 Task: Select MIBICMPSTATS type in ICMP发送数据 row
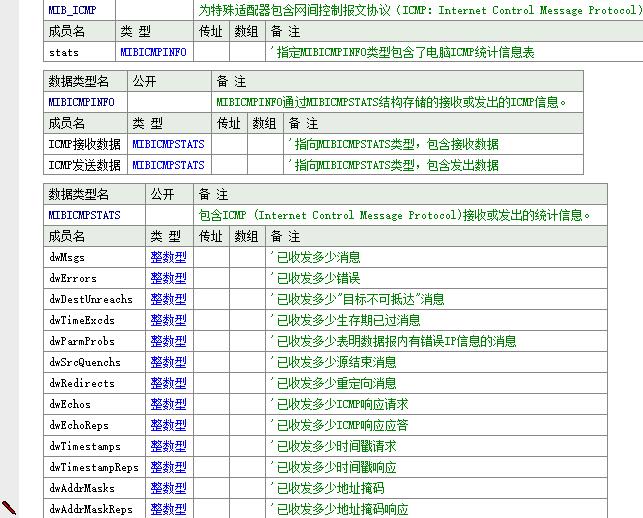click(x=168, y=165)
